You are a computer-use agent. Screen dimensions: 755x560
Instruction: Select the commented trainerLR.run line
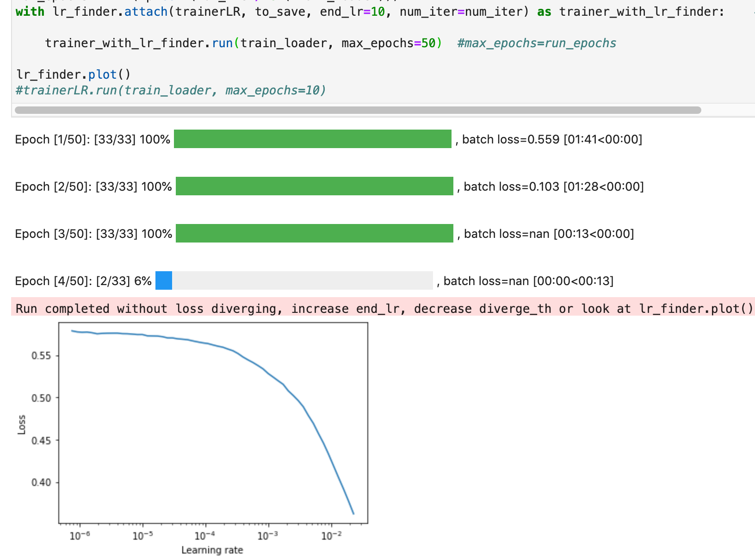pos(171,90)
